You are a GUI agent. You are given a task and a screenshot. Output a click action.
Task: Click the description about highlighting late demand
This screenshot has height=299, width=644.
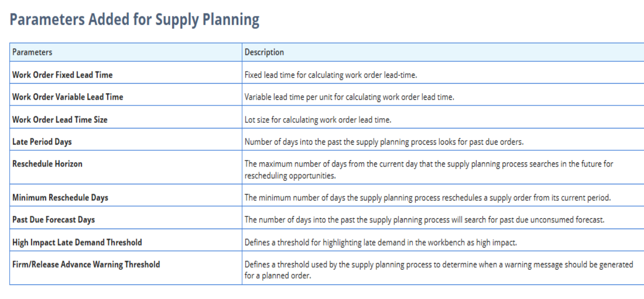point(380,242)
